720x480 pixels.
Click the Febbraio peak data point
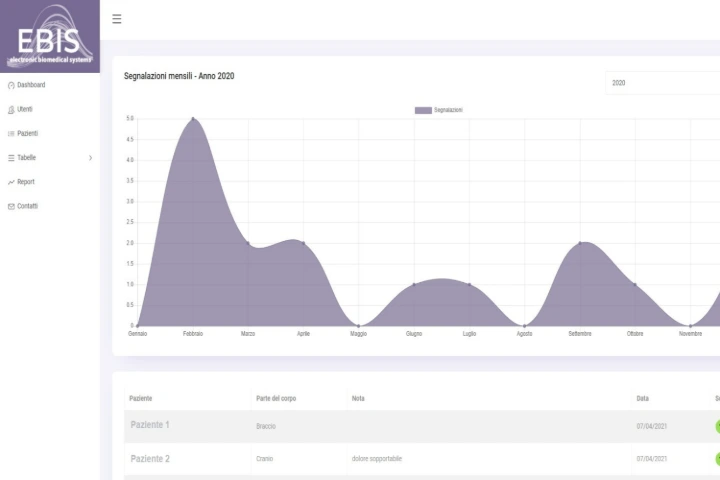point(193,119)
